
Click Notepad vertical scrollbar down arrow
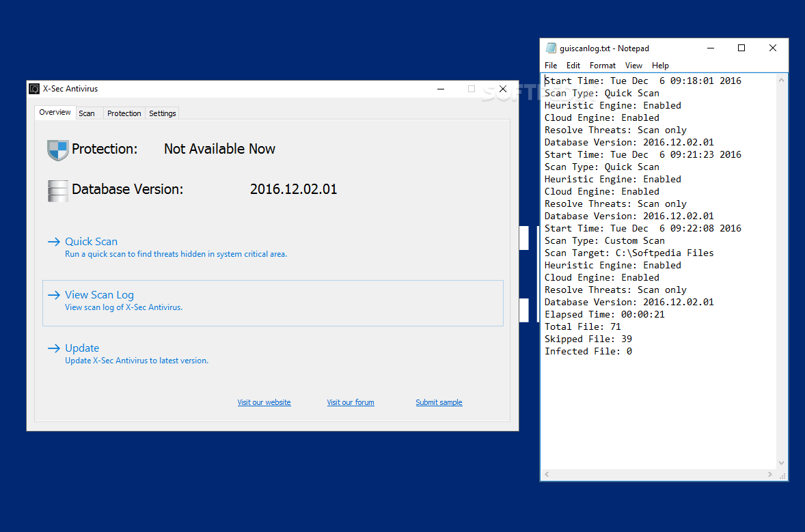point(781,463)
